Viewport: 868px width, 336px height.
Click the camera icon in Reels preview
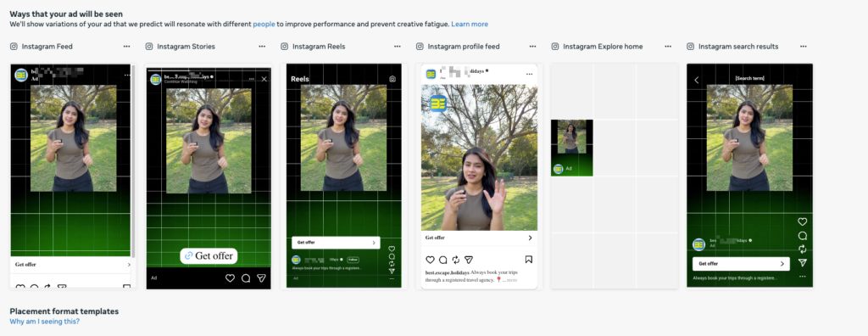tap(392, 79)
